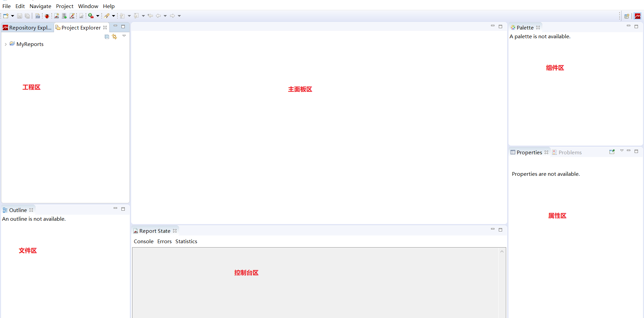Open the External Tools dropdown arrow

(98, 16)
